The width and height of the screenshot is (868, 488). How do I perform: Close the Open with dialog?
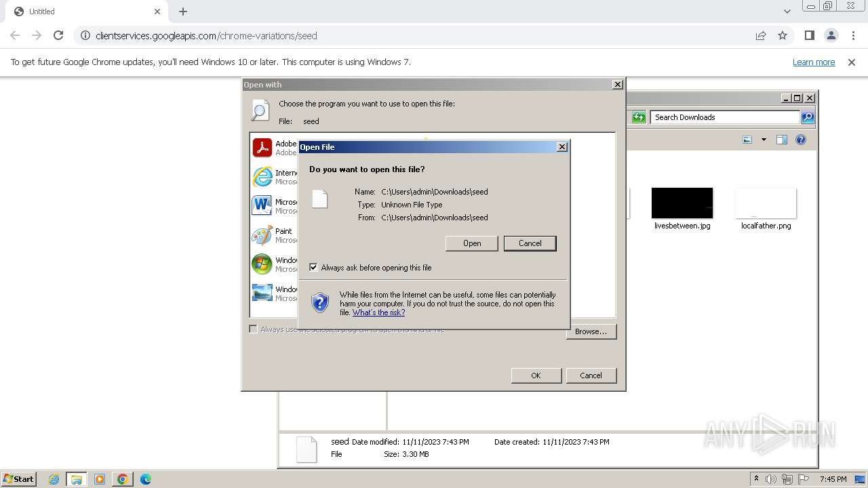tap(617, 85)
